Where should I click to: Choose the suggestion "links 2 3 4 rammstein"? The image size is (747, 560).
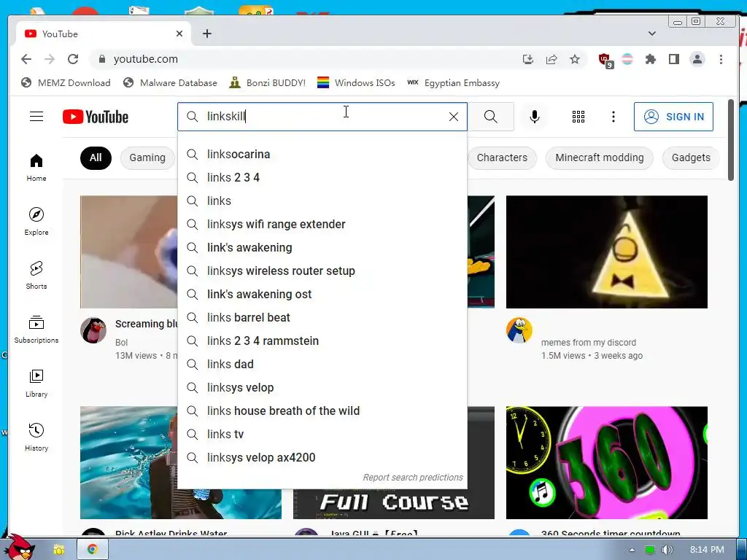pos(322,341)
